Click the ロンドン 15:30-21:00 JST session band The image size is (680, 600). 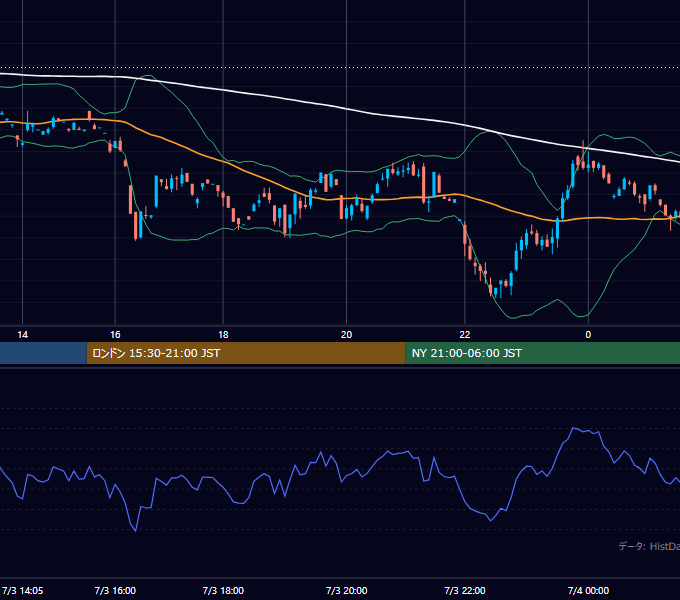tap(246, 353)
